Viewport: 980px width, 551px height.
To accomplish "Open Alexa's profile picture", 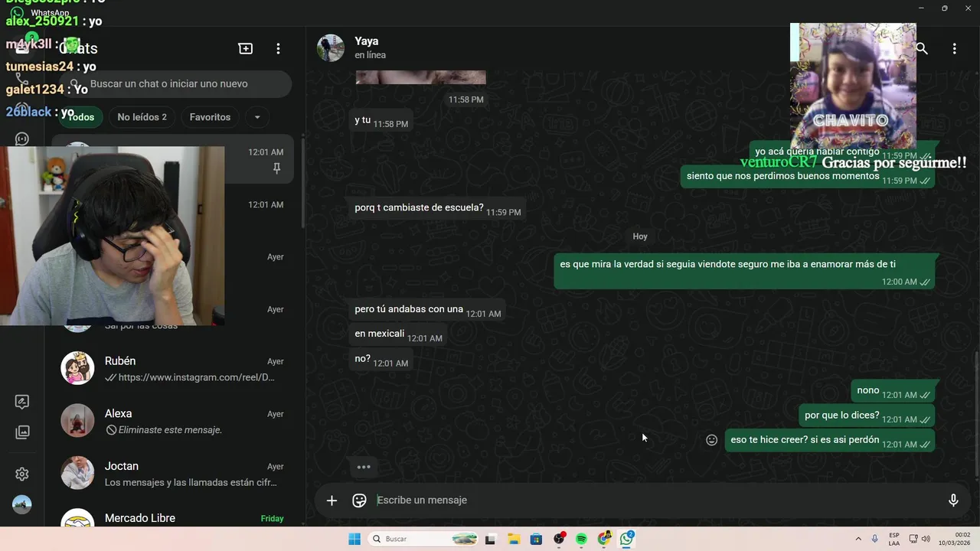I will point(77,421).
